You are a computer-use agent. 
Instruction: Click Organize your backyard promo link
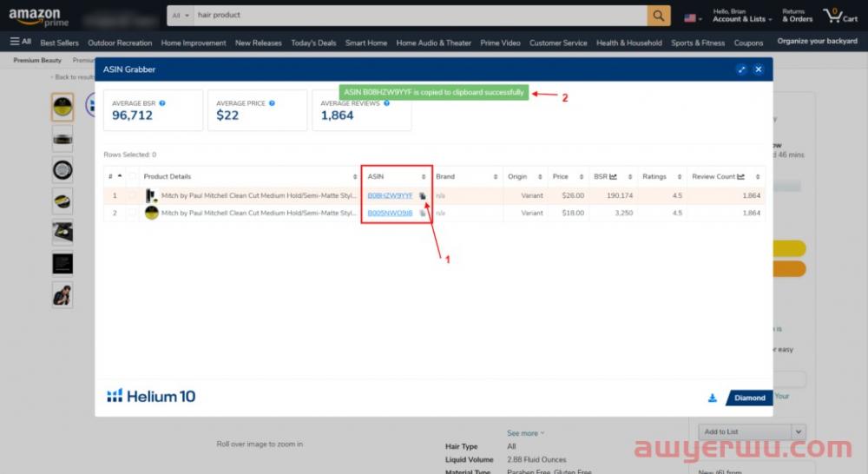[x=817, y=41]
